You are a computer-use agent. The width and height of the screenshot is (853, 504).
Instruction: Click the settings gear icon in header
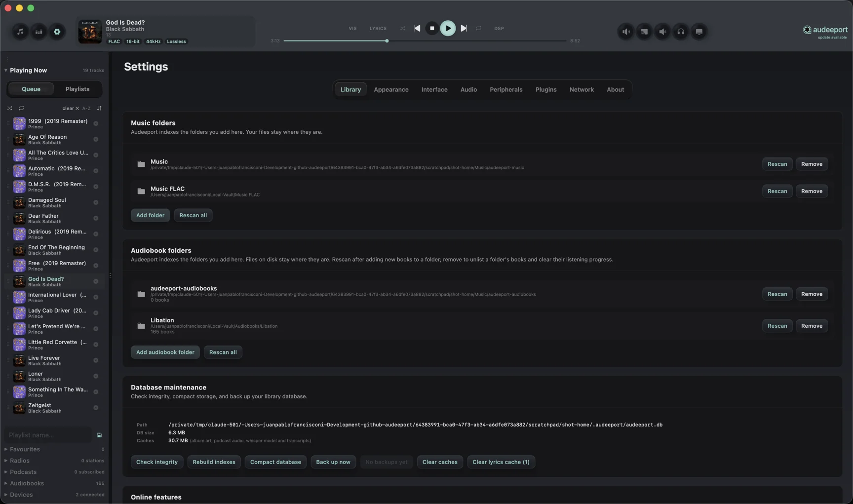click(x=57, y=32)
